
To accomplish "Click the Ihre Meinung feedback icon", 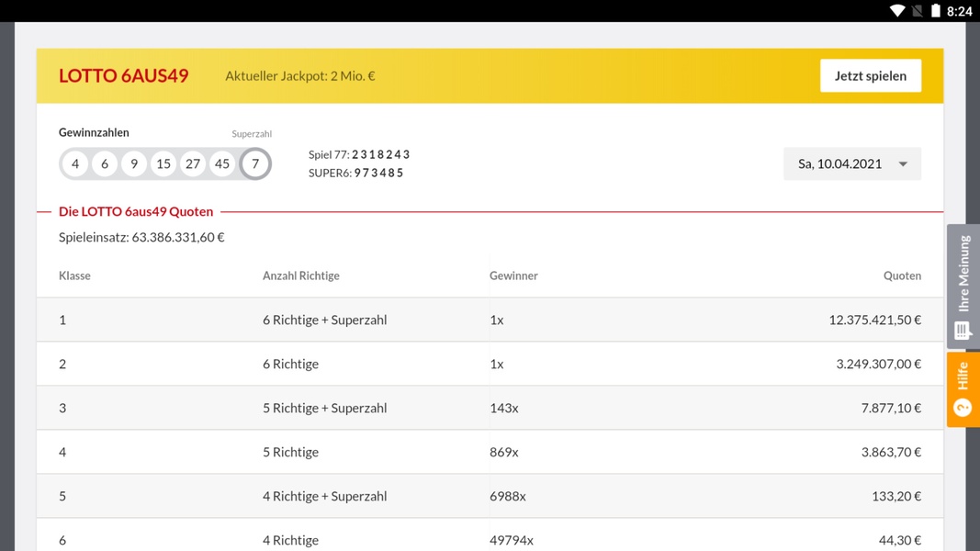I will [963, 331].
